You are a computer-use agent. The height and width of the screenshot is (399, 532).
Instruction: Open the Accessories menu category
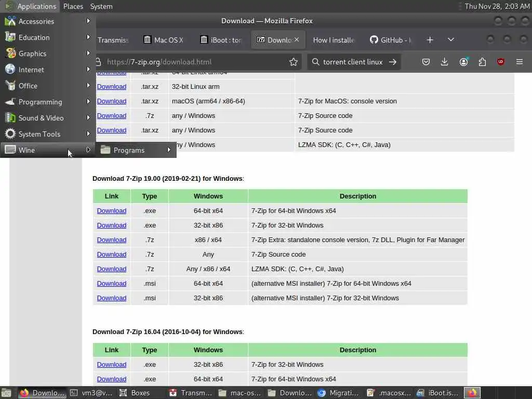(x=48, y=21)
